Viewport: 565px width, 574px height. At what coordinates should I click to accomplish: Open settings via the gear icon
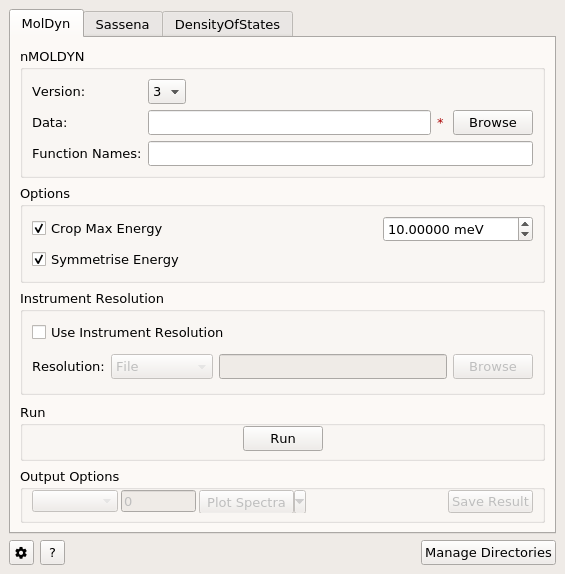21,552
